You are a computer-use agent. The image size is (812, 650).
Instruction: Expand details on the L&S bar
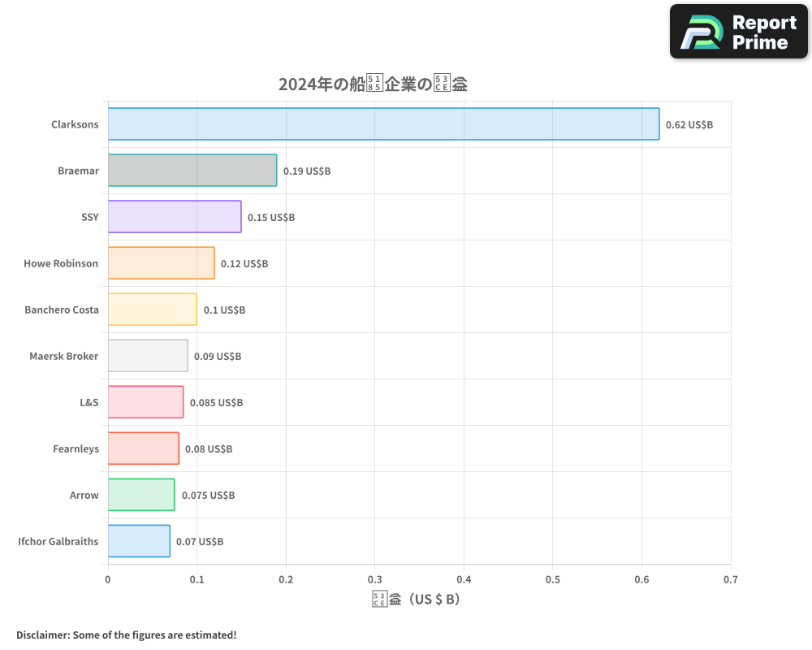pos(145,402)
